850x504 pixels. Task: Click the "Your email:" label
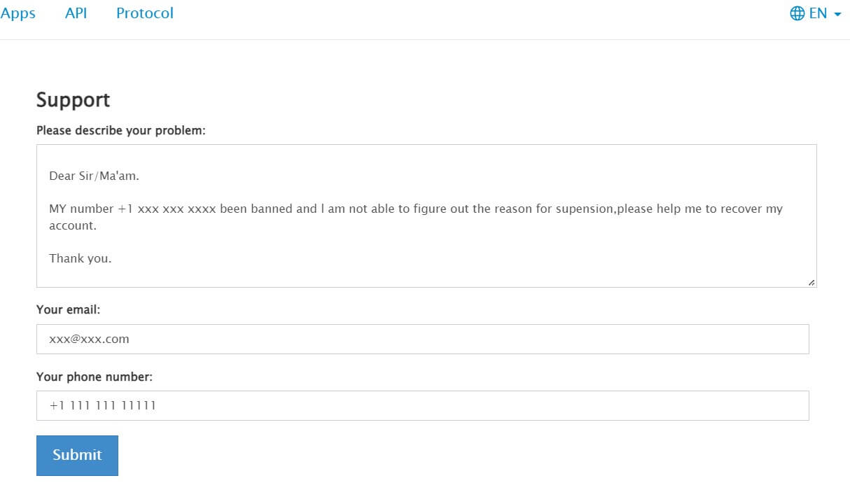(x=68, y=309)
